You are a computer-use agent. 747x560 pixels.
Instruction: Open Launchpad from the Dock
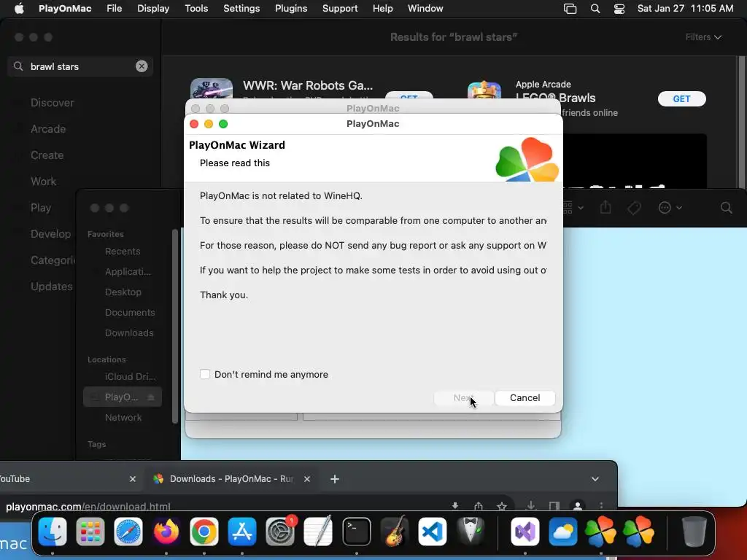click(x=90, y=532)
